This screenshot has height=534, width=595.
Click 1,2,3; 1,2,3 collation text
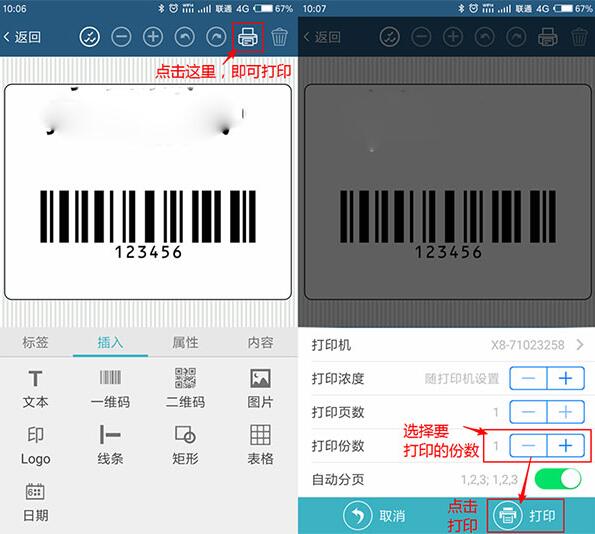(x=489, y=479)
